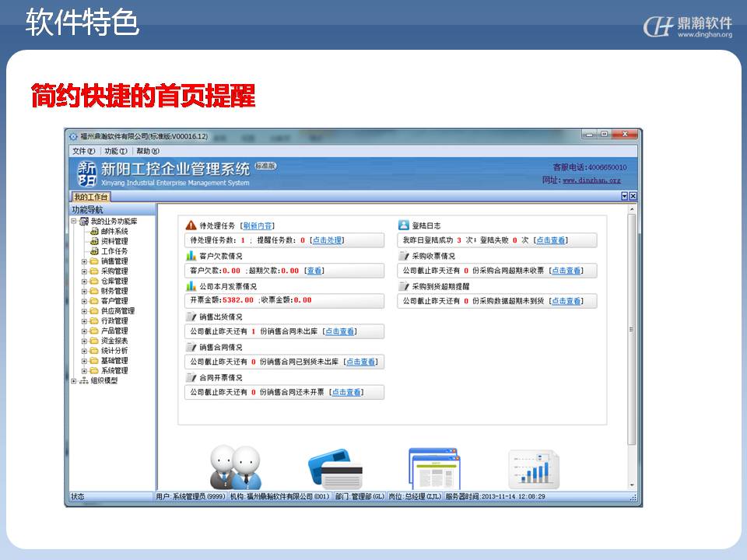The height and width of the screenshot is (560, 747).
Task: Open the large stacked web pages shortcut icon
Action: [x=434, y=468]
